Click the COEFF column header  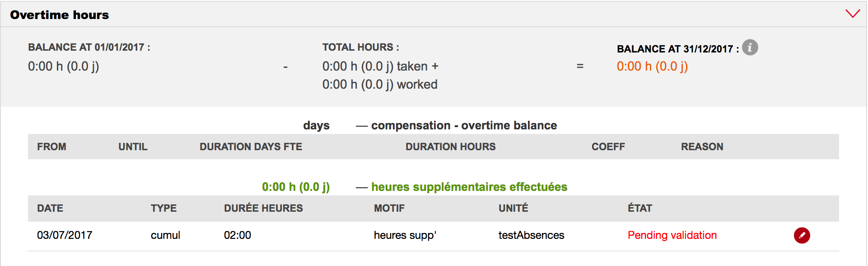[608, 147]
